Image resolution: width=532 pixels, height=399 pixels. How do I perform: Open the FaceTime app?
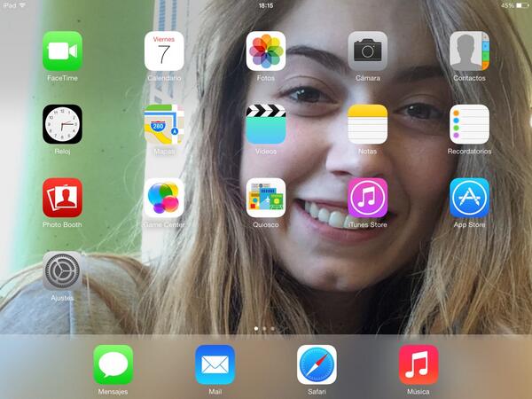click(62, 51)
